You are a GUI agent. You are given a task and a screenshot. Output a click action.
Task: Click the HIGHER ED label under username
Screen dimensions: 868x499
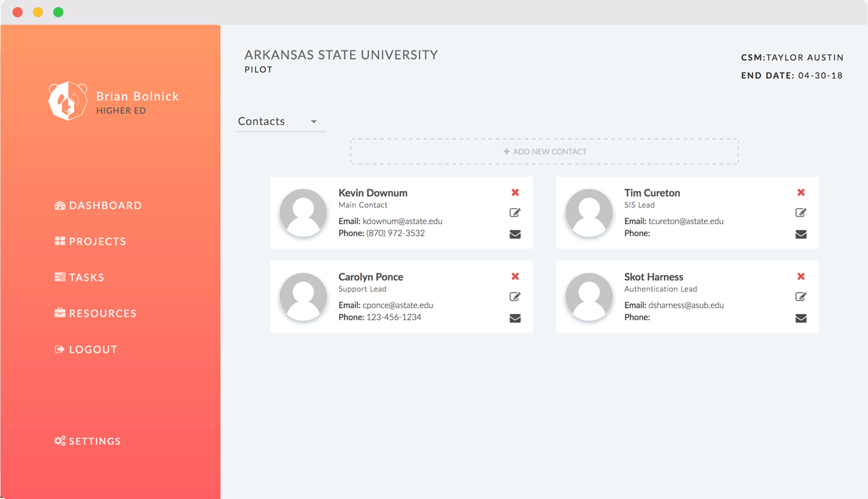point(121,111)
